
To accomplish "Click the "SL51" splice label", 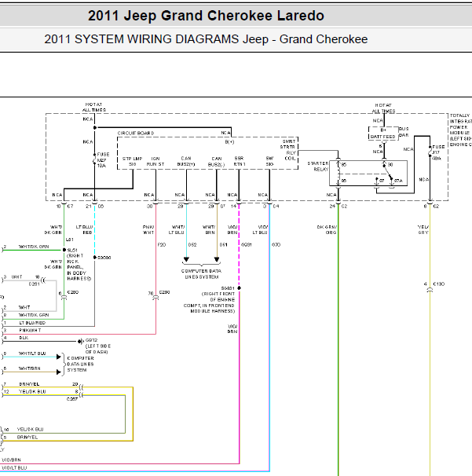I will click(72, 250).
